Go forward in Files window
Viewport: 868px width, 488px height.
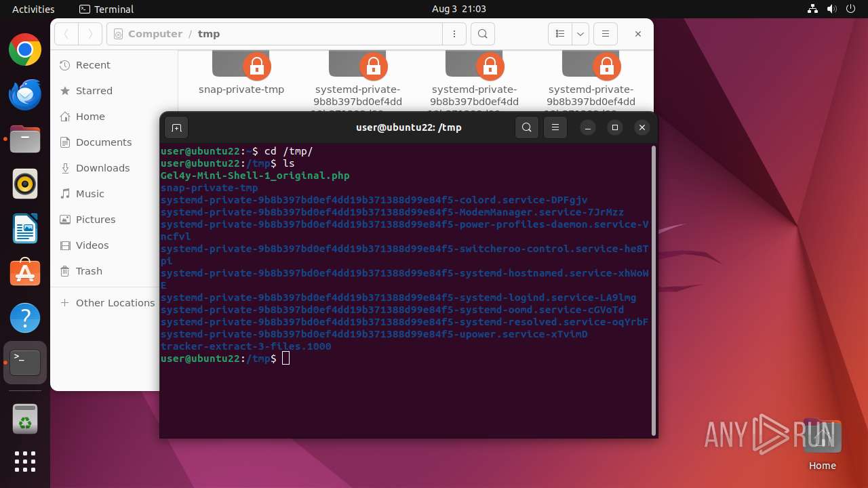coord(90,34)
